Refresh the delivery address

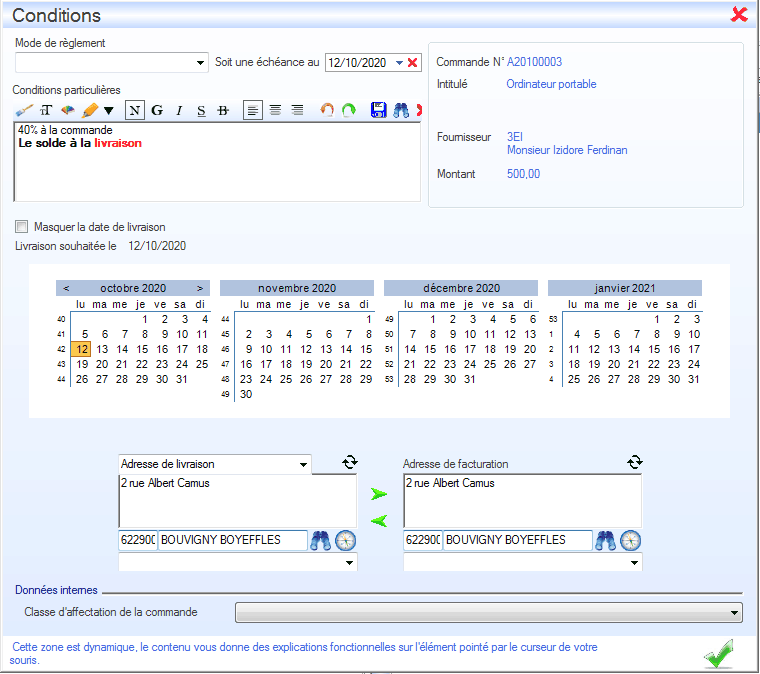[x=350, y=462]
